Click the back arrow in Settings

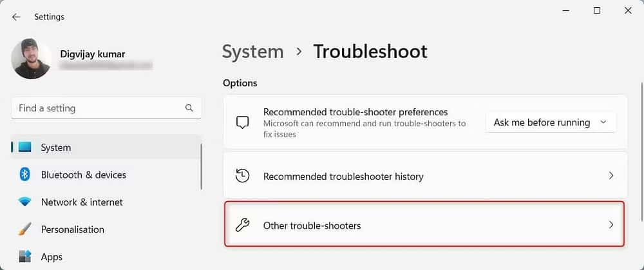(16, 17)
